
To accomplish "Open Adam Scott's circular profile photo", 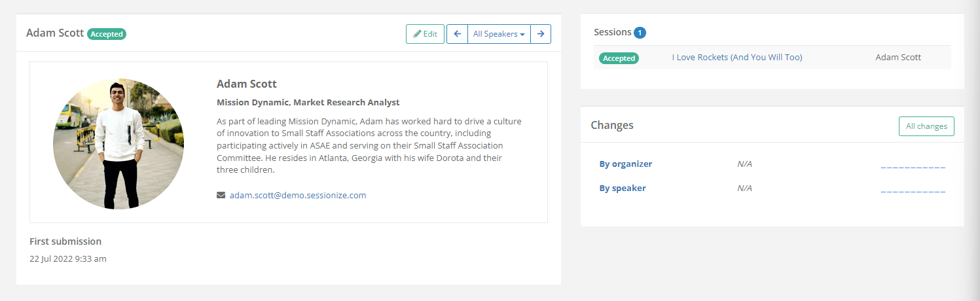I will (118, 144).
